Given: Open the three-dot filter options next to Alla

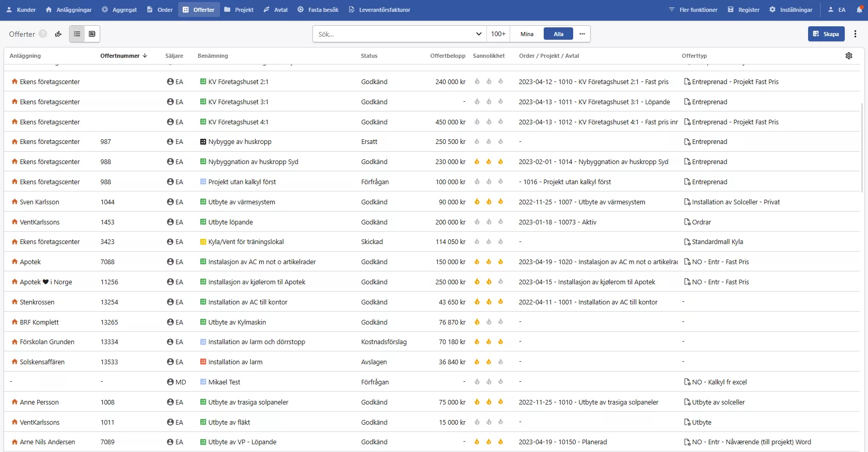Looking at the screenshot, I should tap(582, 34).
